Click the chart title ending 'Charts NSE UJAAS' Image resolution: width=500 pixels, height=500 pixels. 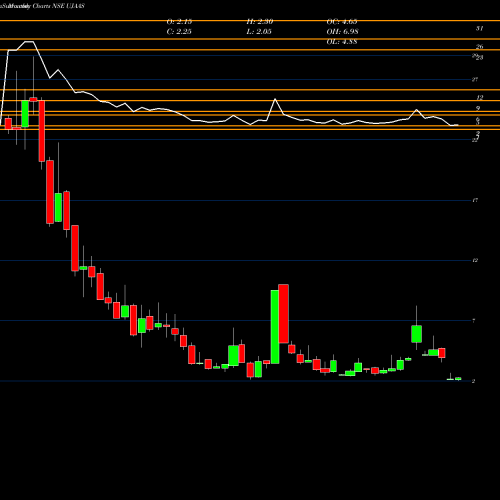point(42,6)
